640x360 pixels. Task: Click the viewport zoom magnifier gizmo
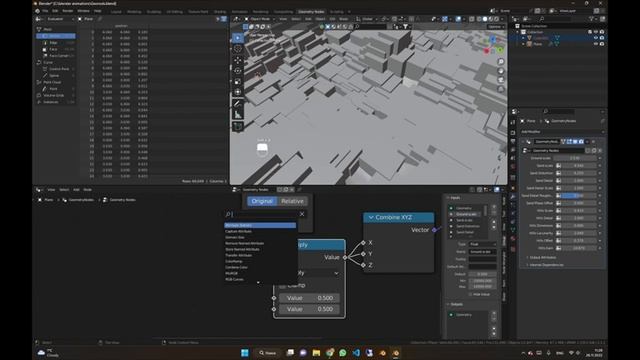[x=501, y=62]
